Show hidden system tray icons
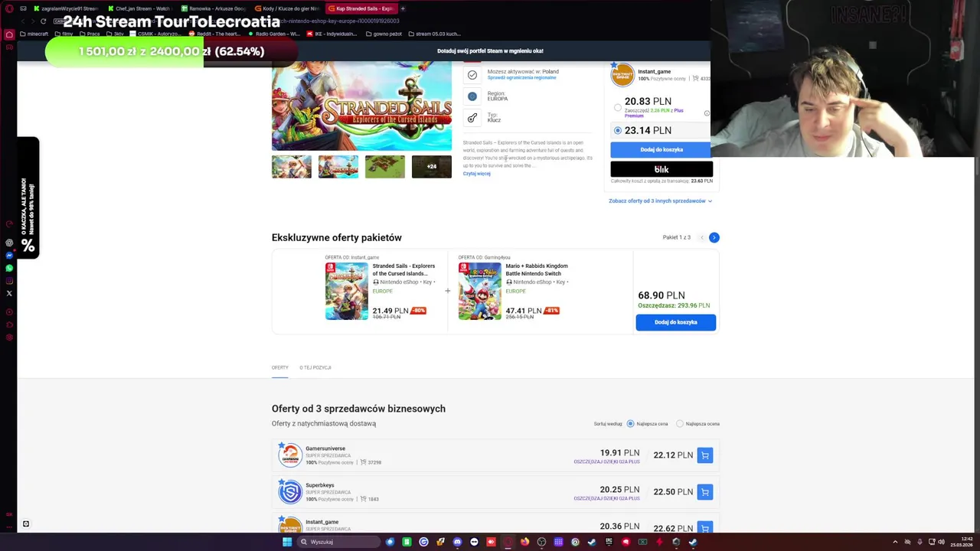980x551 pixels. click(896, 542)
